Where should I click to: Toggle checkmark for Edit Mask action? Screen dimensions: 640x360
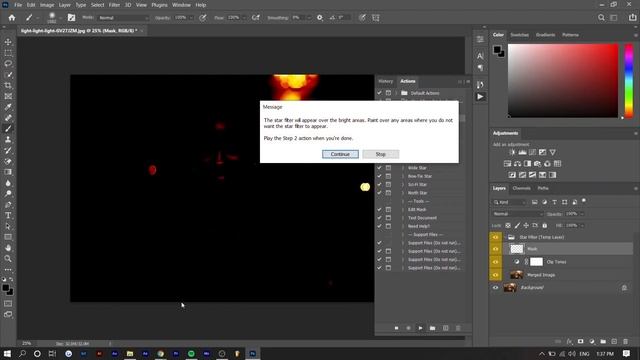click(x=379, y=209)
